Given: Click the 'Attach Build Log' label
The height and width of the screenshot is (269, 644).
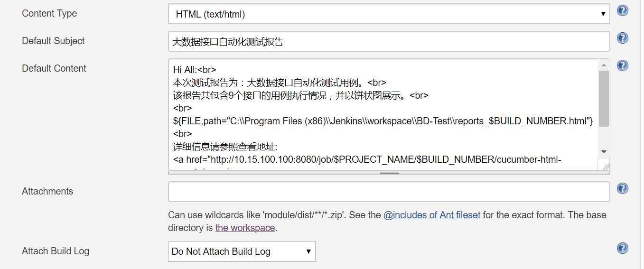Looking at the screenshot, I should (x=56, y=251).
